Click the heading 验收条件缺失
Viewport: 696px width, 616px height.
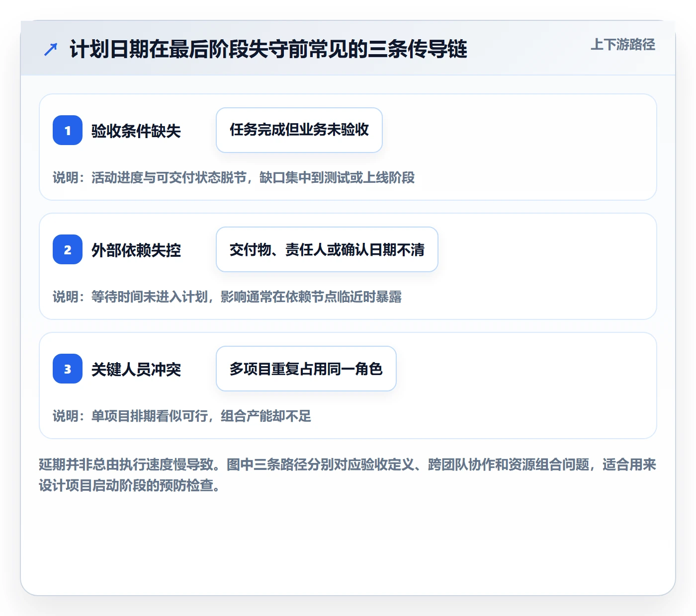click(136, 131)
